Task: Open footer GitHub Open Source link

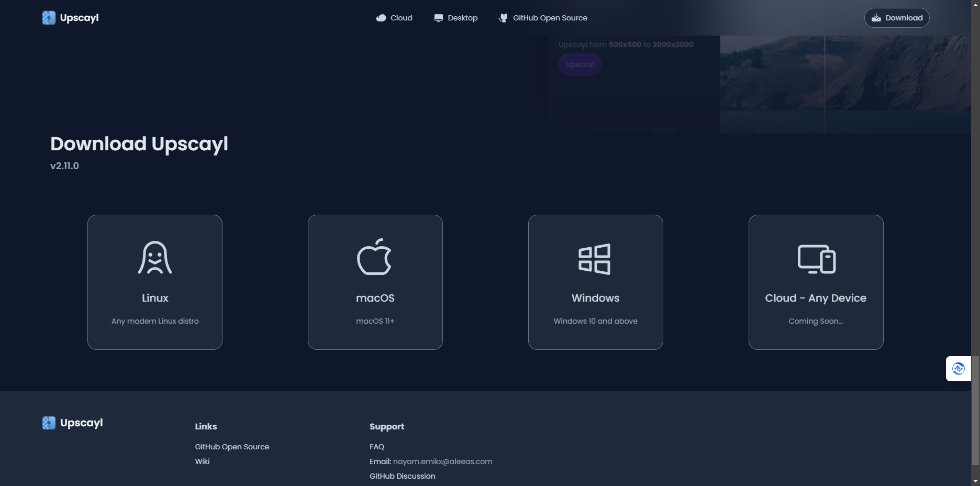Action: point(232,447)
